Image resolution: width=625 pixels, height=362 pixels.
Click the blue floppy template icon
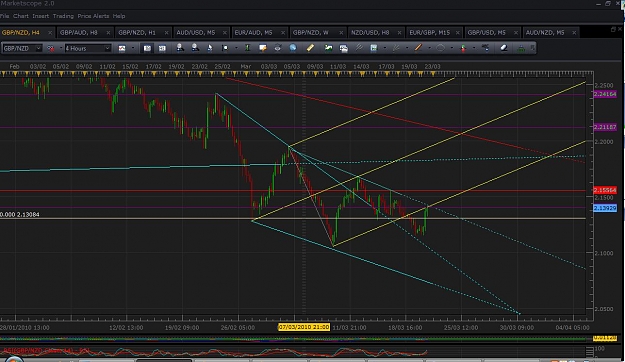pyautogui.click(x=374, y=48)
